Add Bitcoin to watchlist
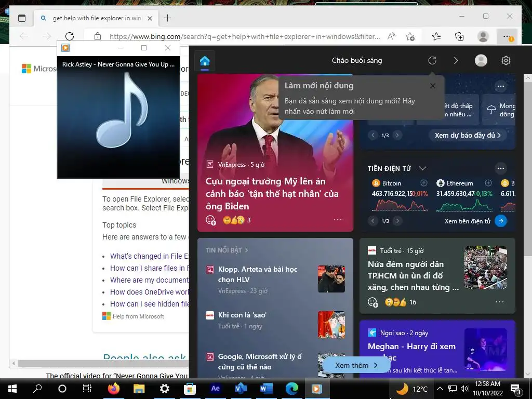The height and width of the screenshot is (399, 532). pyautogui.click(x=424, y=183)
